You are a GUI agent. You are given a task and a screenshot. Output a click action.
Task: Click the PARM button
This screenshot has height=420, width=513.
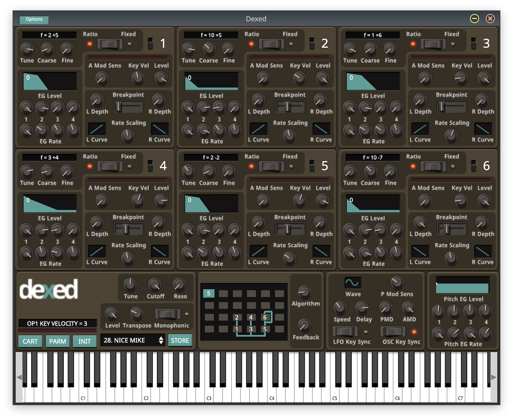point(57,341)
